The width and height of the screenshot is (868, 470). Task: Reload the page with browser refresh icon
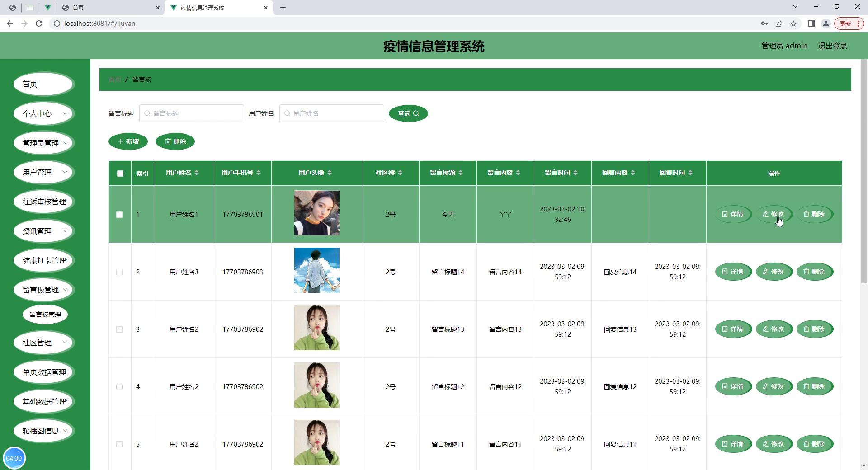tap(39, 23)
